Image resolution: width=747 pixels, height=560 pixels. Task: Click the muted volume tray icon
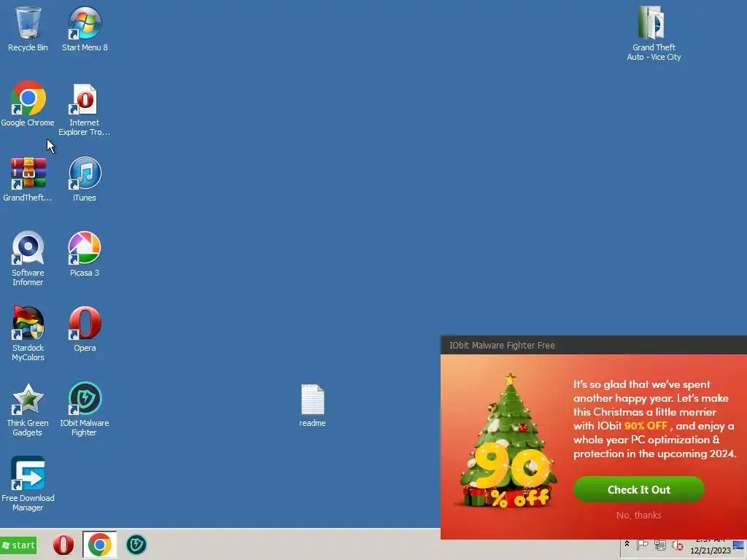[x=678, y=545]
